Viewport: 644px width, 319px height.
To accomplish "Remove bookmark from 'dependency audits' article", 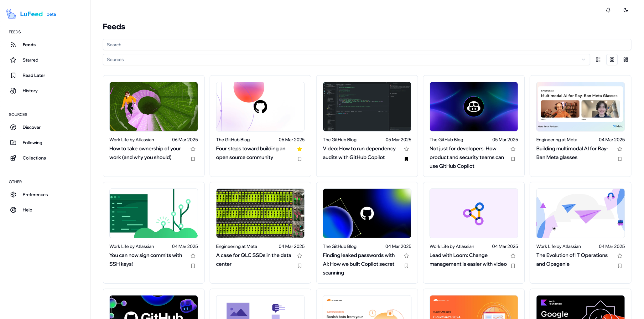I will [406, 159].
